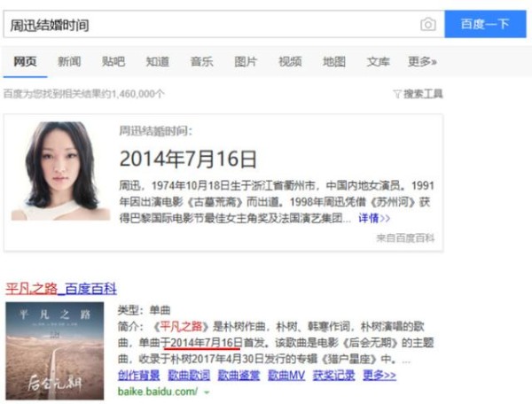
Task: Open the 平凡之路_百度百科 result title
Action: pyautogui.click(x=61, y=289)
